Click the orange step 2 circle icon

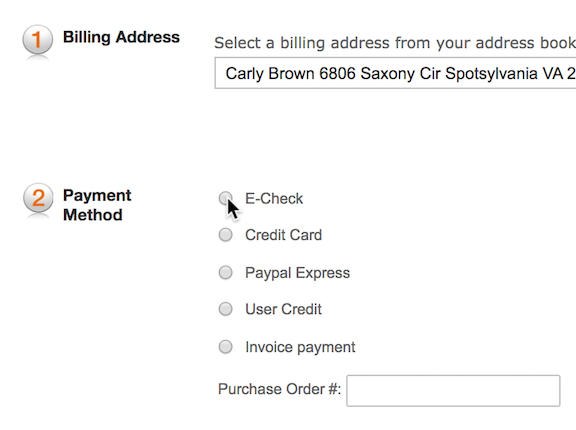click(x=38, y=198)
